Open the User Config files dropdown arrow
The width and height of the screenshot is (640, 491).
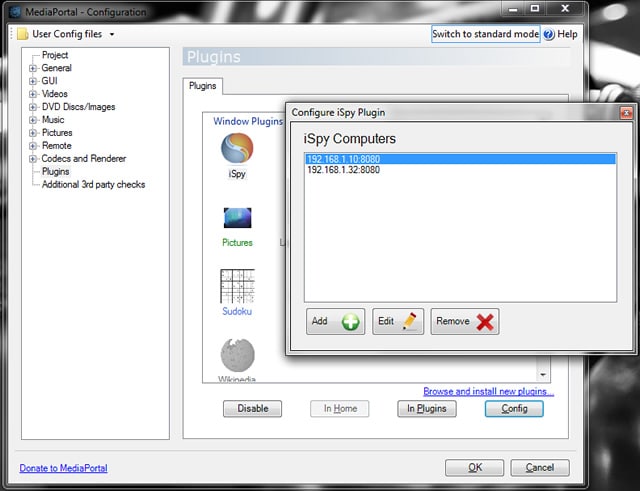pos(112,34)
